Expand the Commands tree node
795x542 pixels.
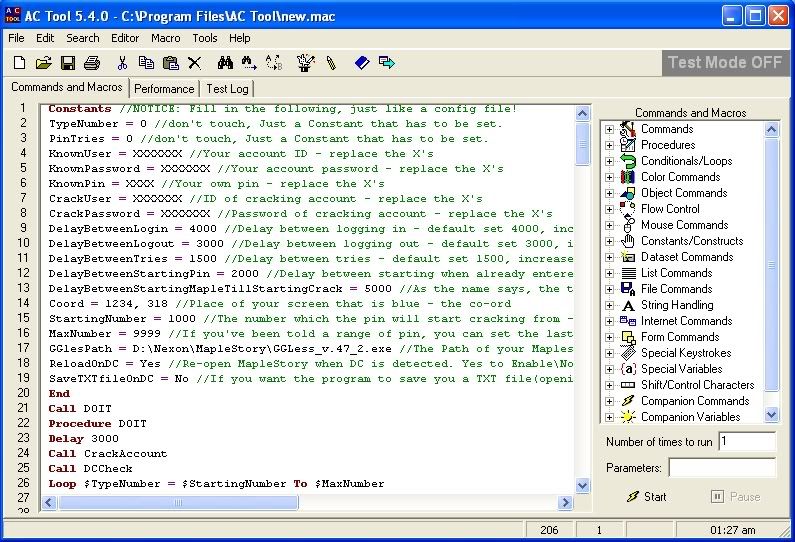(x=609, y=129)
